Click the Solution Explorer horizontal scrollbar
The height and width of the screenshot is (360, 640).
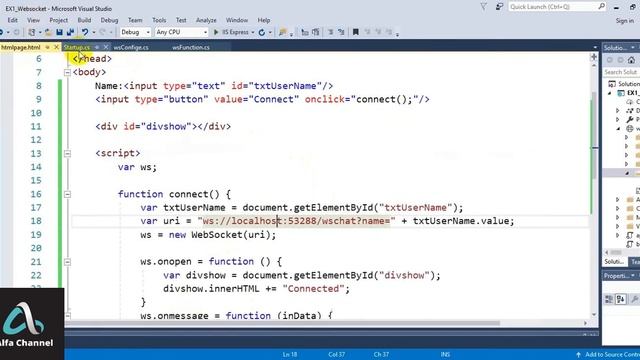click(616, 252)
